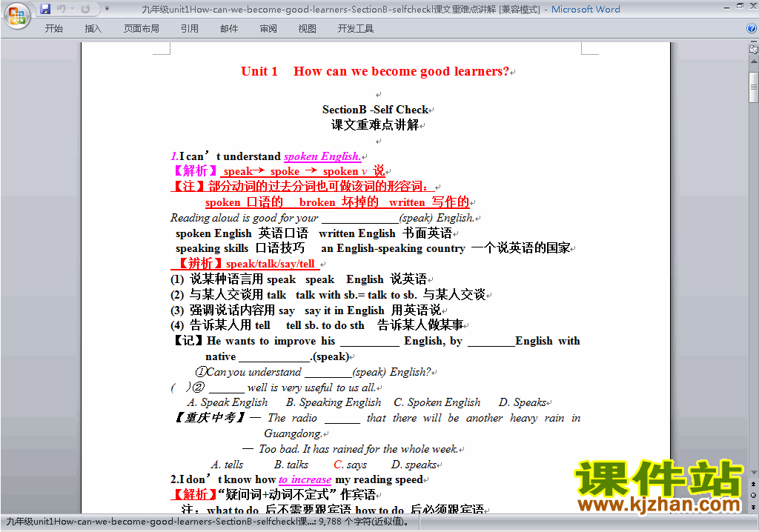This screenshot has height=532, width=759.
Task: Click 'tell sb. to do sth' phrase
Action: click(325, 325)
